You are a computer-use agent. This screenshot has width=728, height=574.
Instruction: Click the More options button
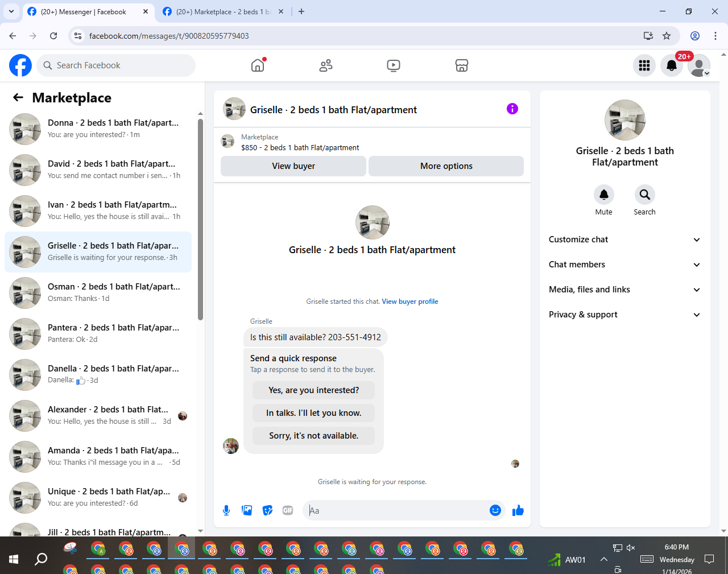pos(446,166)
